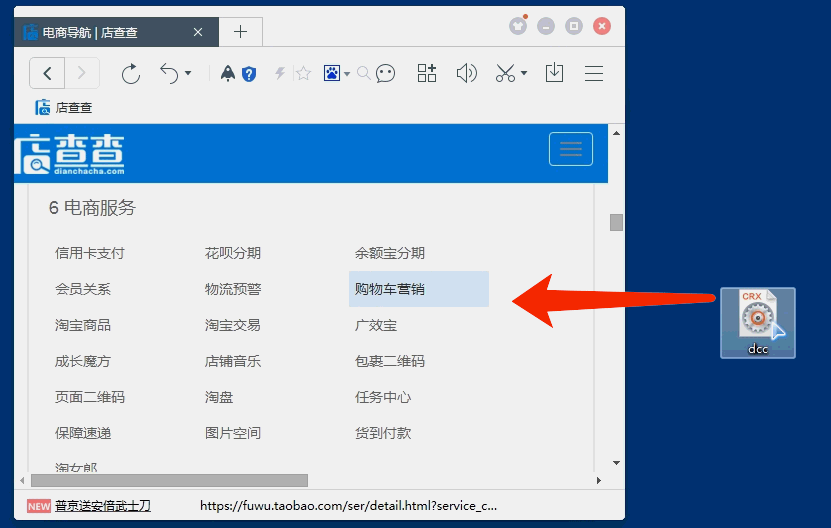Select the dcc CRX file on the desktop
Viewport: 831px width, 528px height.
(x=758, y=323)
